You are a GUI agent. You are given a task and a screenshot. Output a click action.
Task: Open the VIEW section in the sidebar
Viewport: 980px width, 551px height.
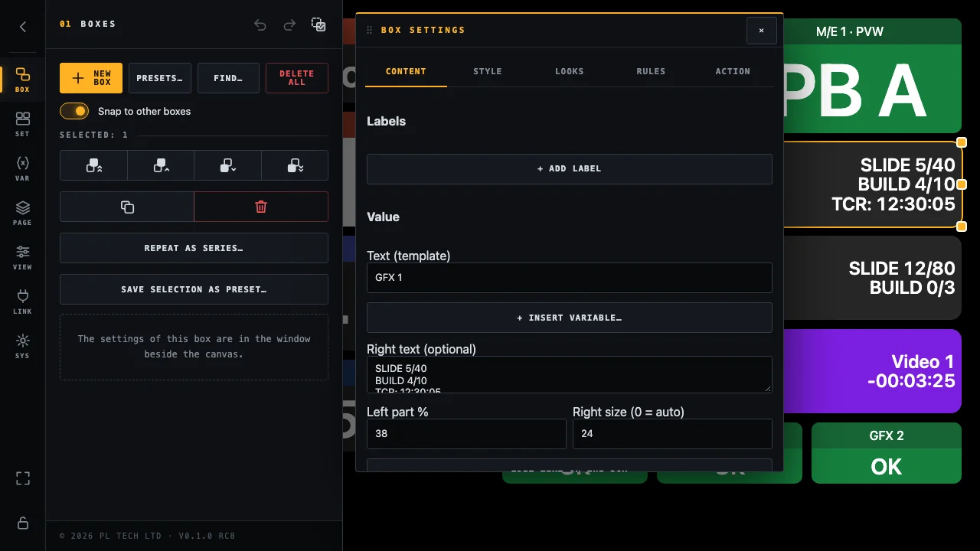pyautogui.click(x=23, y=257)
